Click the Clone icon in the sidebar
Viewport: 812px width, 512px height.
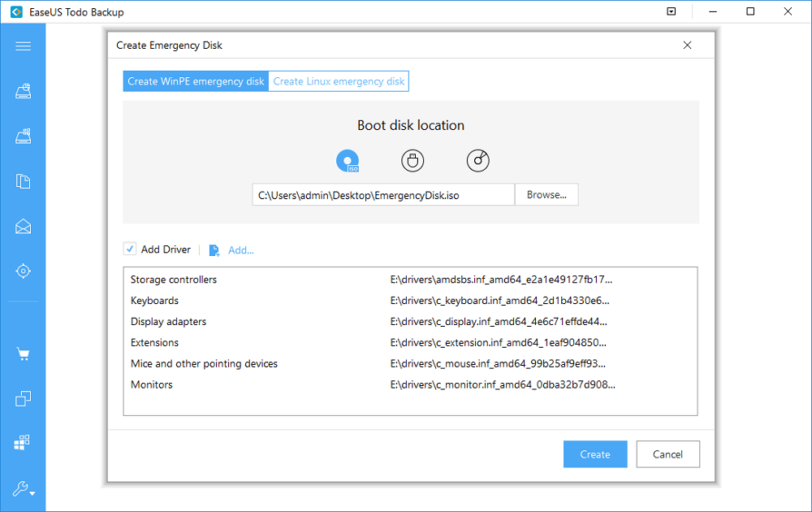coord(23,398)
